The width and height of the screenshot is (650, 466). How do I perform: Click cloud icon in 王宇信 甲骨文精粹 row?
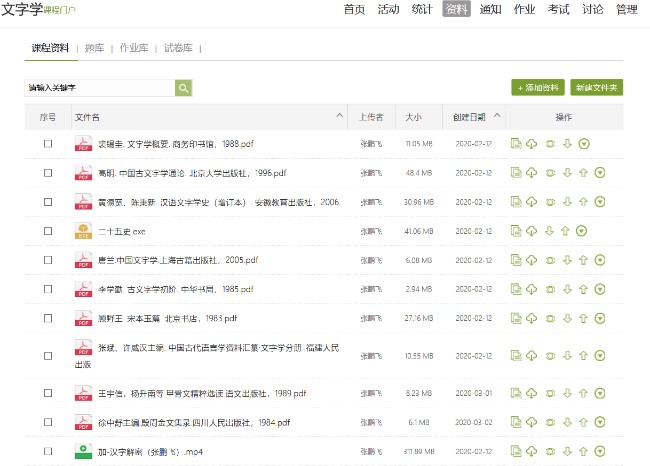coord(532,393)
